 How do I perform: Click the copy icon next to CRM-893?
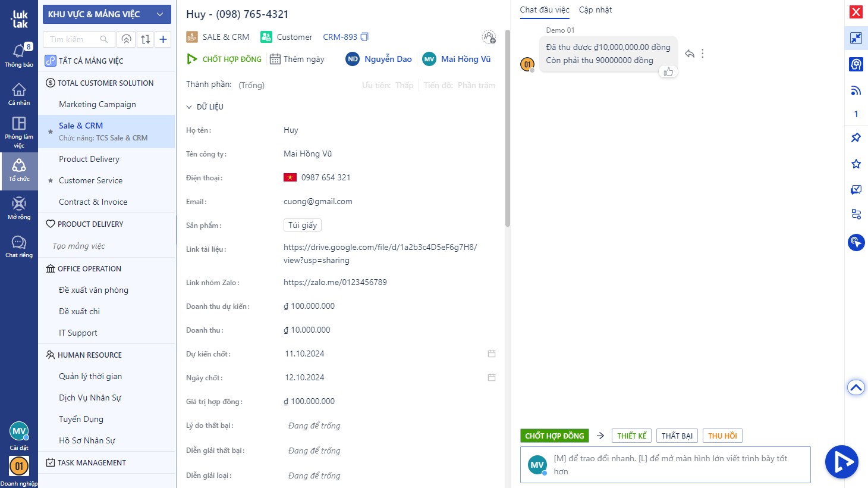[x=364, y=37]
